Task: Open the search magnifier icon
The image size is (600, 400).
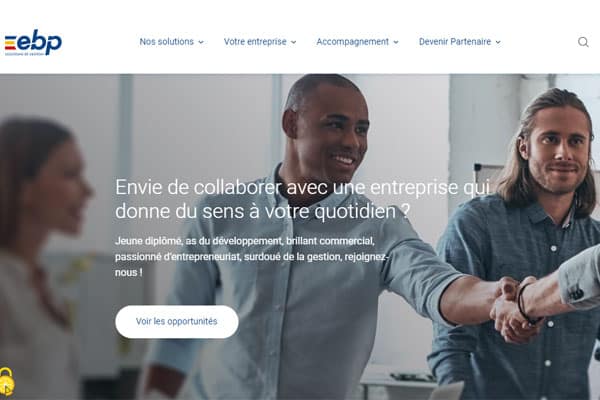Action: [x=583, y=42]
